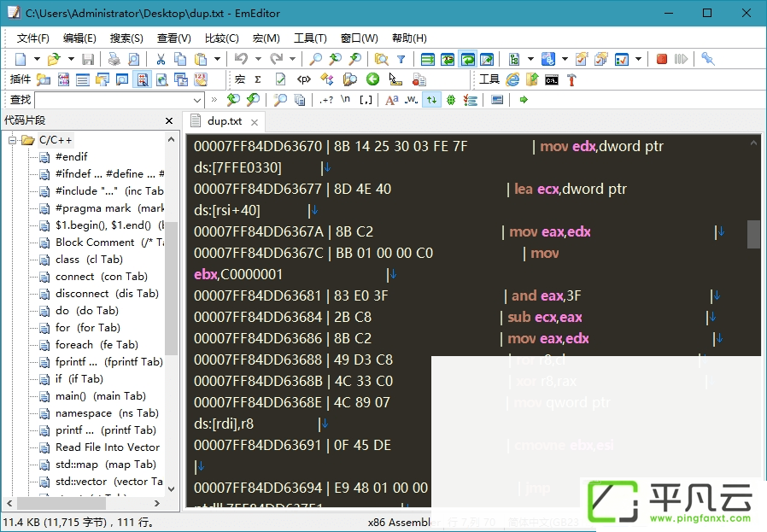Open the 比较(C) menu
Viewport: 767px width, 532px height.
pyautogui.click(x=221, y=38)
